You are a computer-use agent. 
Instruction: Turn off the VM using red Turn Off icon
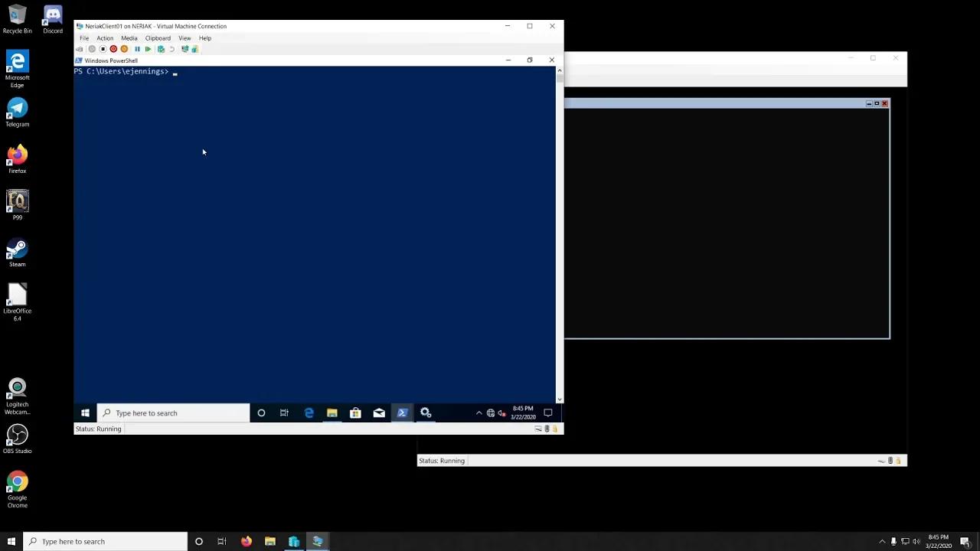[113, 49]
